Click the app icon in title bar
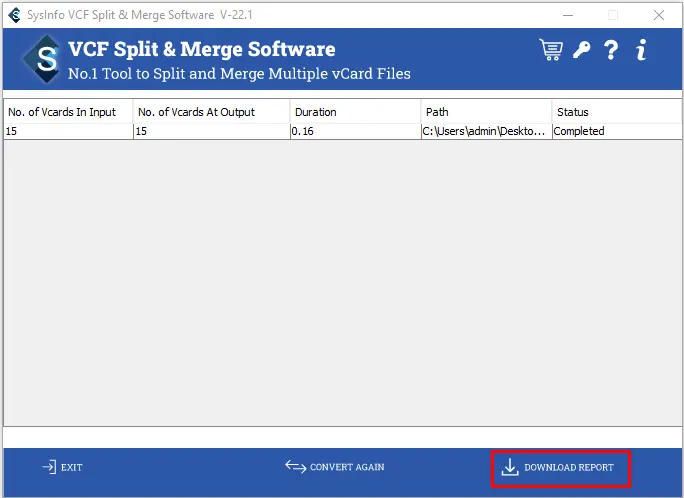684x498 pixels. 14,15
